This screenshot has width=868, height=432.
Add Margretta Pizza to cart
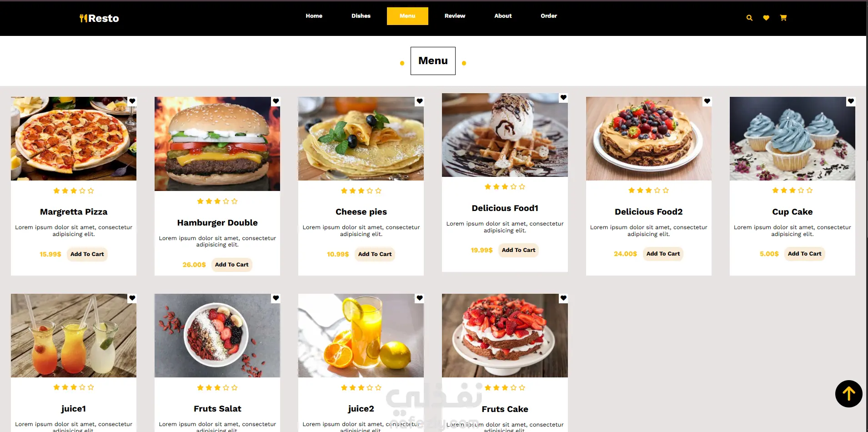[x=87, y=254]
